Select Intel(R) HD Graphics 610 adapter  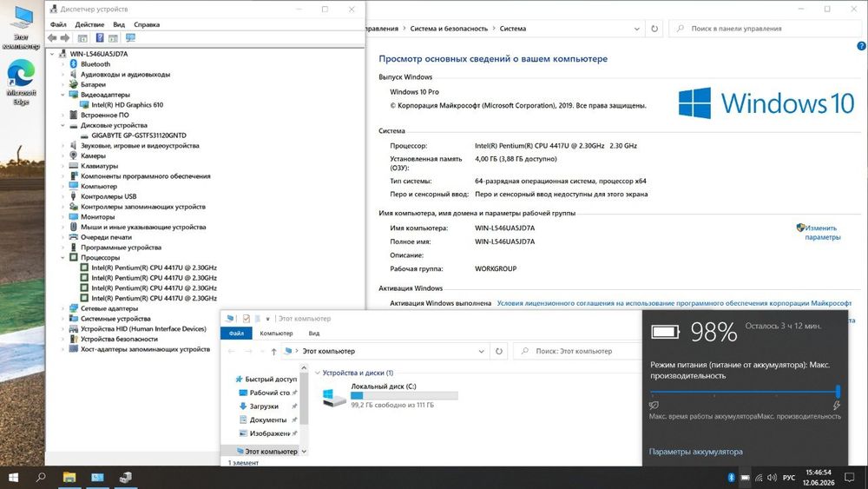[x=127, y=105]
